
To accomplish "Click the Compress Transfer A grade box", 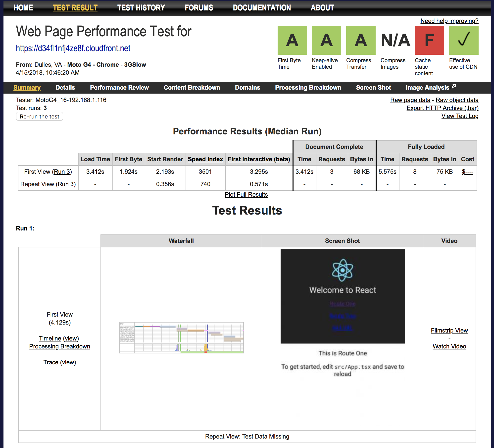I will click(x=361, y=40).
